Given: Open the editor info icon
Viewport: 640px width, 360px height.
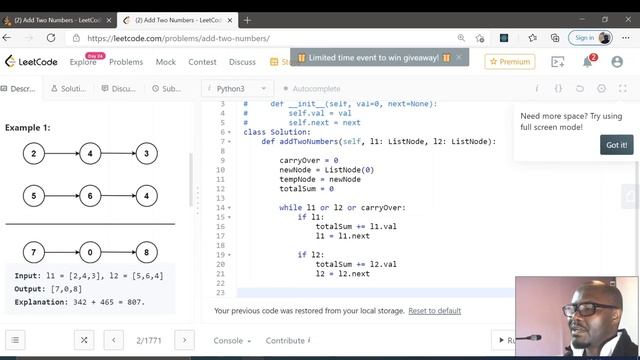Looking at the screenshot, I should pos(537,88).
